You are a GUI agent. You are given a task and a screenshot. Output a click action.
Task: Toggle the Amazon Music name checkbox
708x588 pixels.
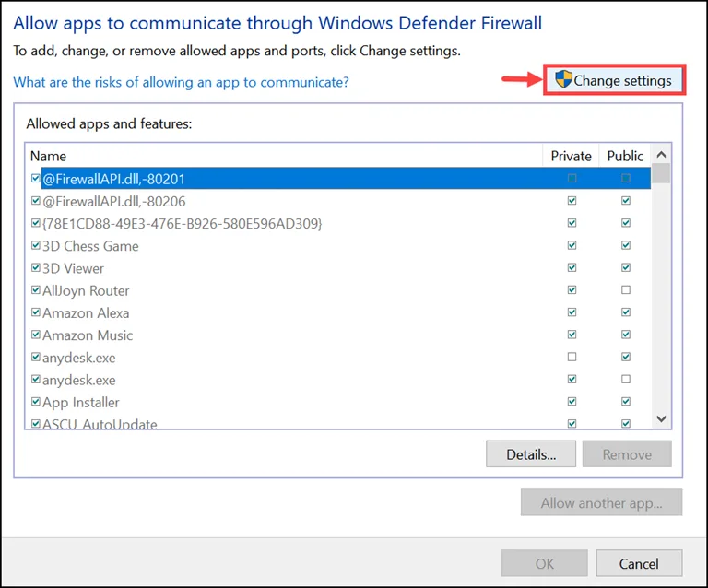coord(36,335)
